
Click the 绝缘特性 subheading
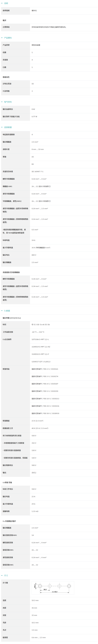[x=6, y=77]
